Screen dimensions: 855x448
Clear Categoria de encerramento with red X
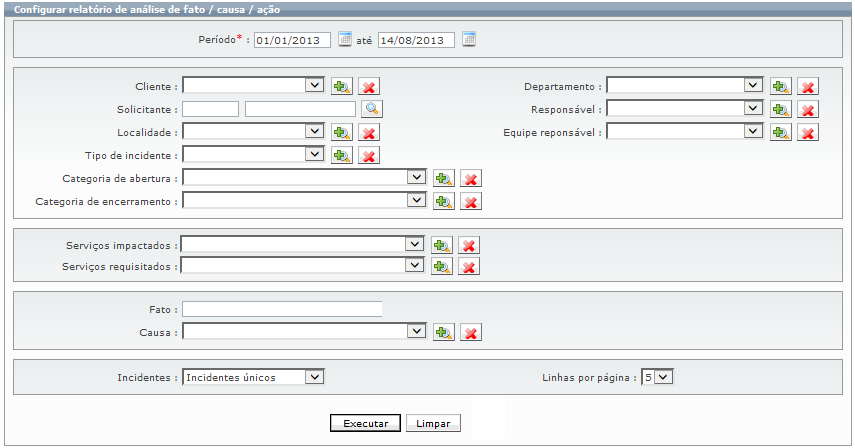[x=471, y=201]
